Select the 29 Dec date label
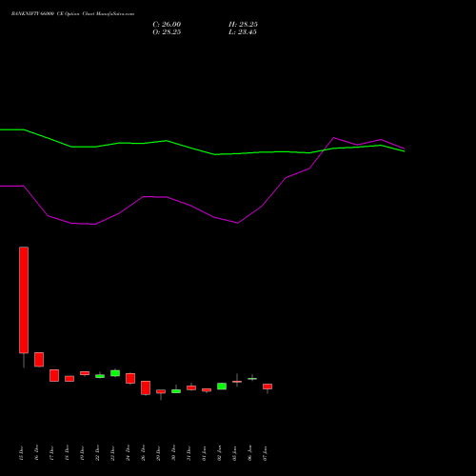The height and width of the screenshot is (476, 476). tap(158, 453)
